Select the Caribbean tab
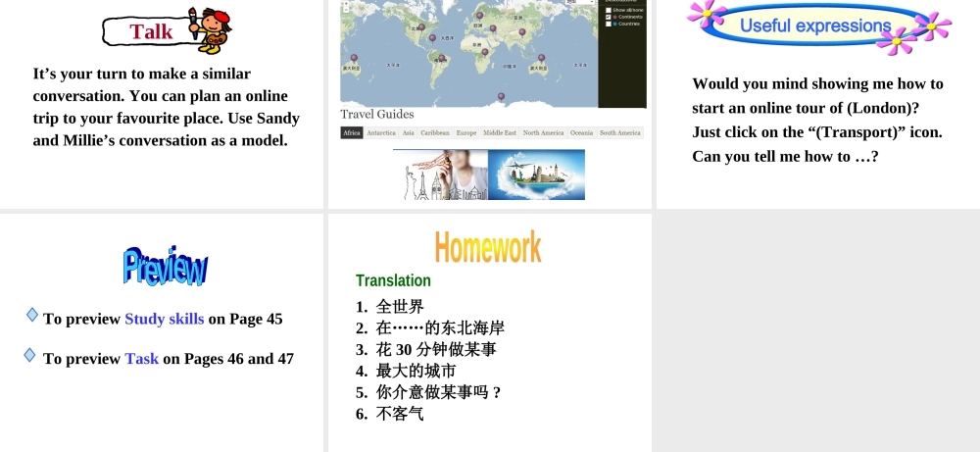 coord(435,132)
